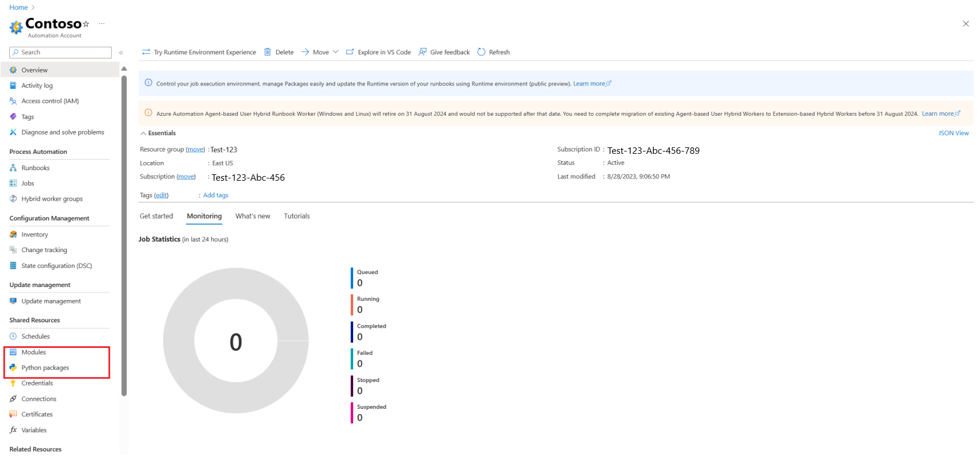Image resolution: width=980 pixels, height=472 pixels.
Task: Click the Variables fx icon
Action: pos(13,430)
